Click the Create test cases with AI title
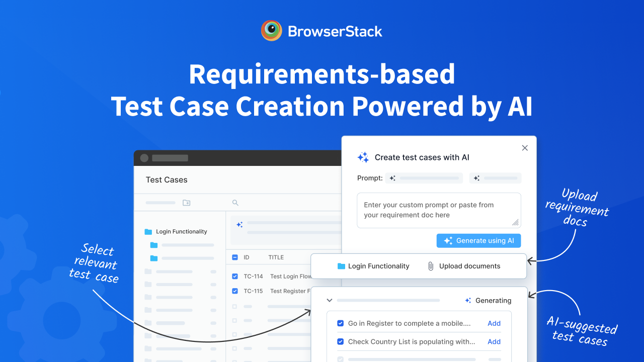The width and height of the screenshot is (644, 362). click(x=422, y=157)
